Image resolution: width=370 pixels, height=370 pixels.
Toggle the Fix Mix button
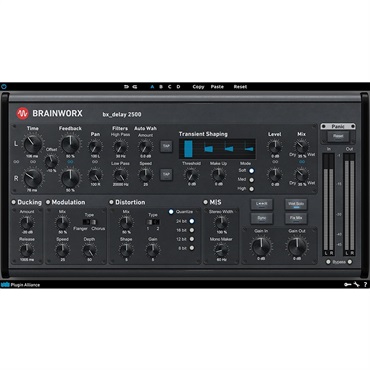tap(296, 218)
